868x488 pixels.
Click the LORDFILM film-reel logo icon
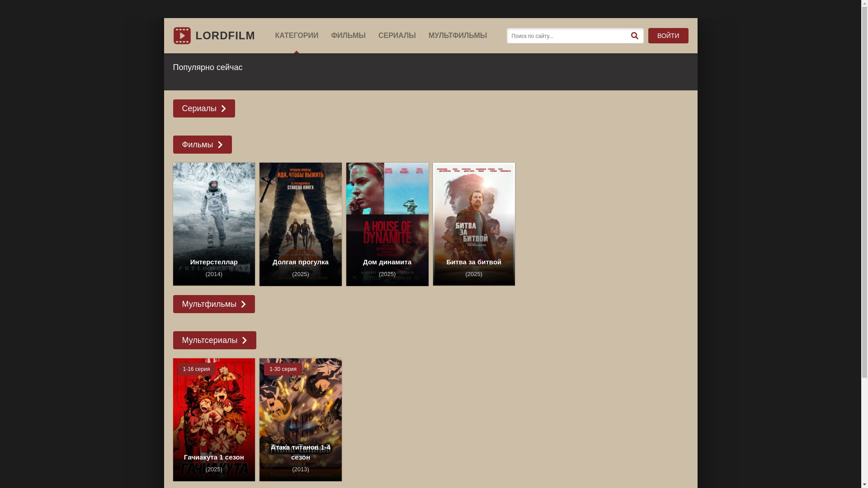tap(182, 36)
